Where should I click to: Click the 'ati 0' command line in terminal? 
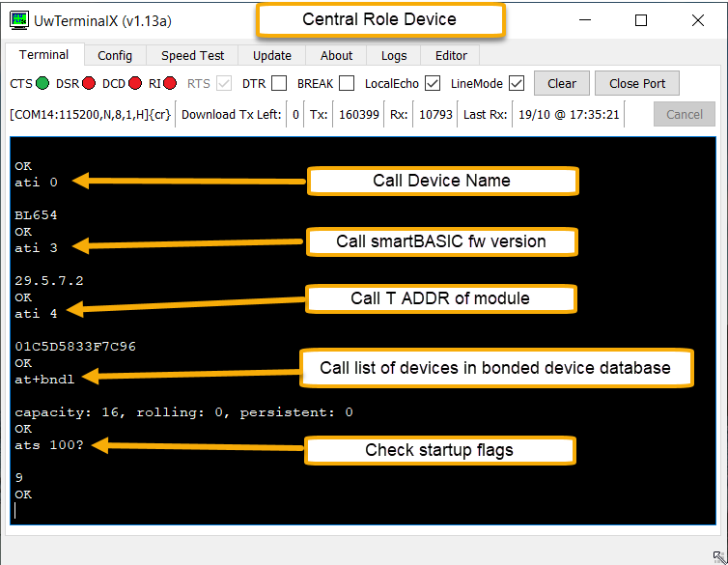click(37, 182)
